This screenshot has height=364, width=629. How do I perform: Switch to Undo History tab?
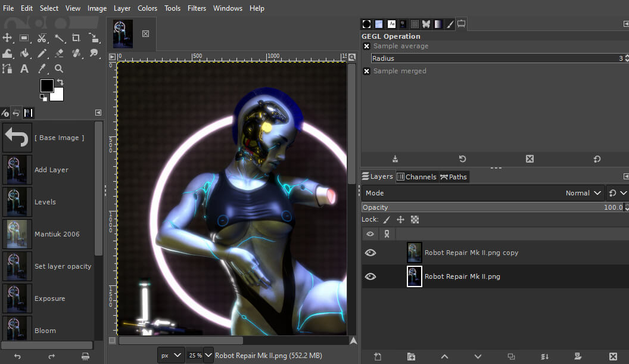pyautogui.click(x=16, y=113)
